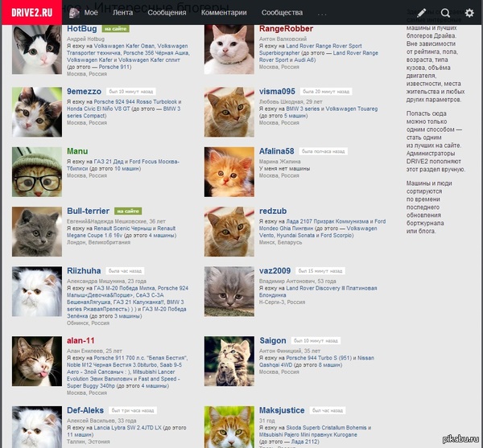Viewport: 483px width, 448px height.
Task: Select Сообщества in the navigation bar
Action: [282, 13]
